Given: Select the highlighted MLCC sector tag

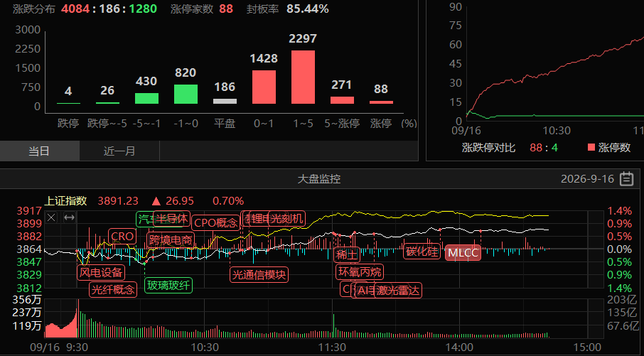Looking at the screenshot, I should pyautogui.click(x=463, y=253).
